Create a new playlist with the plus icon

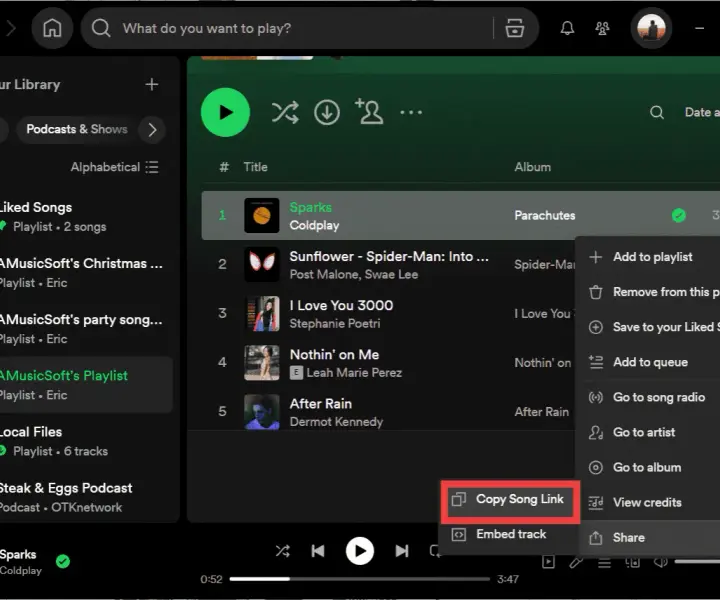[x=152, y=84]
